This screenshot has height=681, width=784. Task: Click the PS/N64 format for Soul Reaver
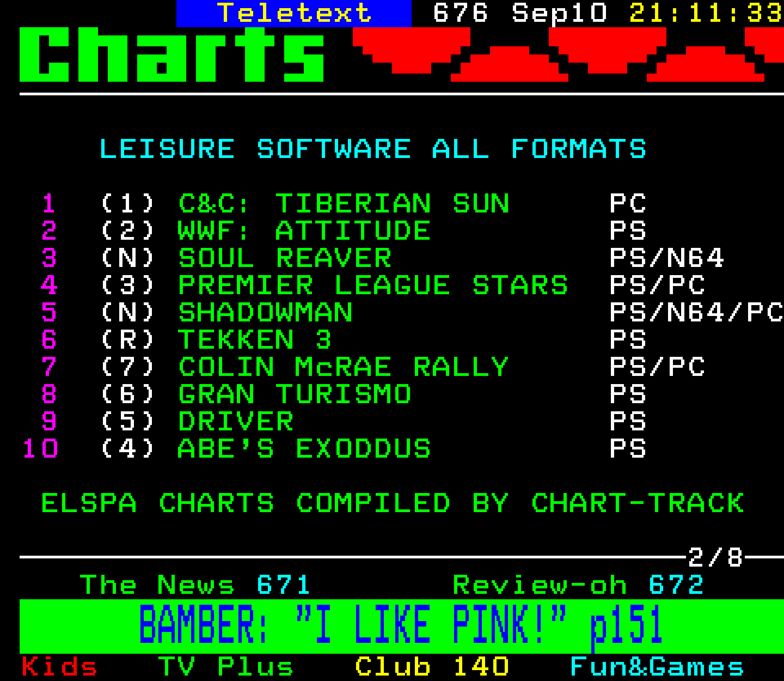(x=667, y=258)
